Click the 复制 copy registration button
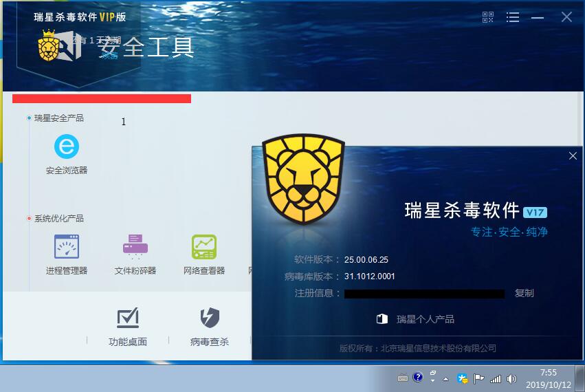Screen dimensions: 585x392 pyautogui.click(x=524, y=293)
